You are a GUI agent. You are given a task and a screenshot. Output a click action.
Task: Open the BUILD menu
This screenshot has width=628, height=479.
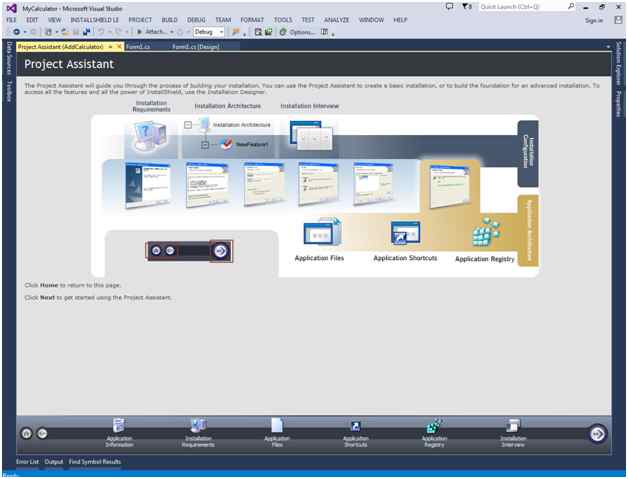pyautogui.click(x=169, y=20)
